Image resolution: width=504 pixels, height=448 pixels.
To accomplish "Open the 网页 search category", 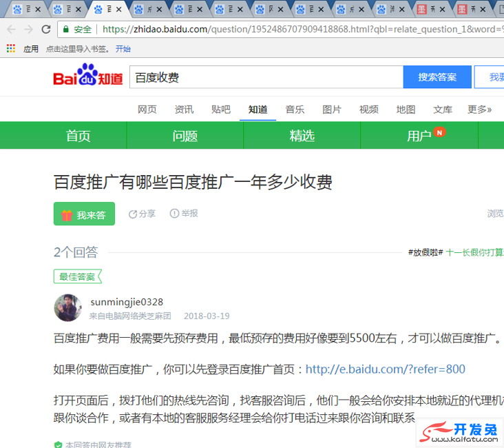I will [x=147, y=110].
